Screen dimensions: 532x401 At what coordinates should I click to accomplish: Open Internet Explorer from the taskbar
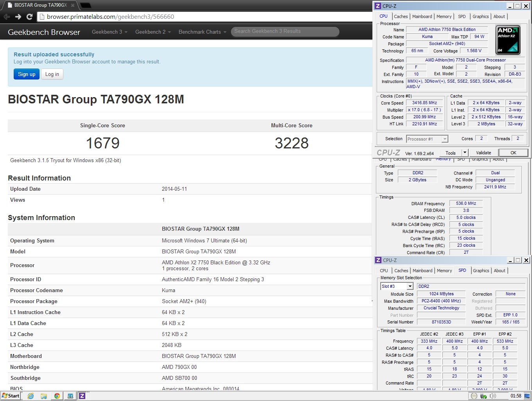[31, 396]
